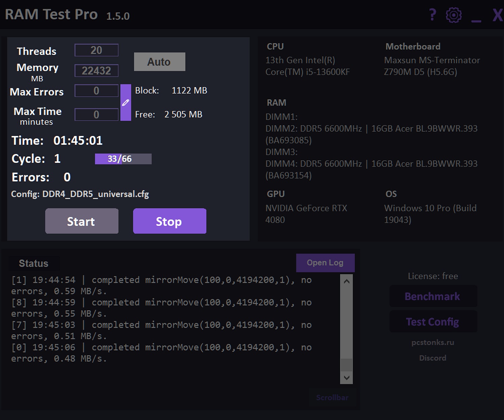Focus the Max Errors input box

pos(96,91)
